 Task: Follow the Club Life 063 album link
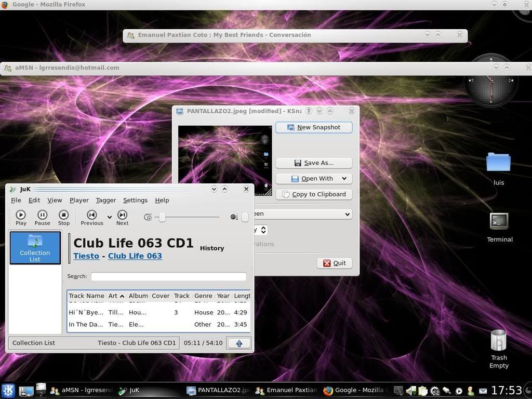coord(135,256)
